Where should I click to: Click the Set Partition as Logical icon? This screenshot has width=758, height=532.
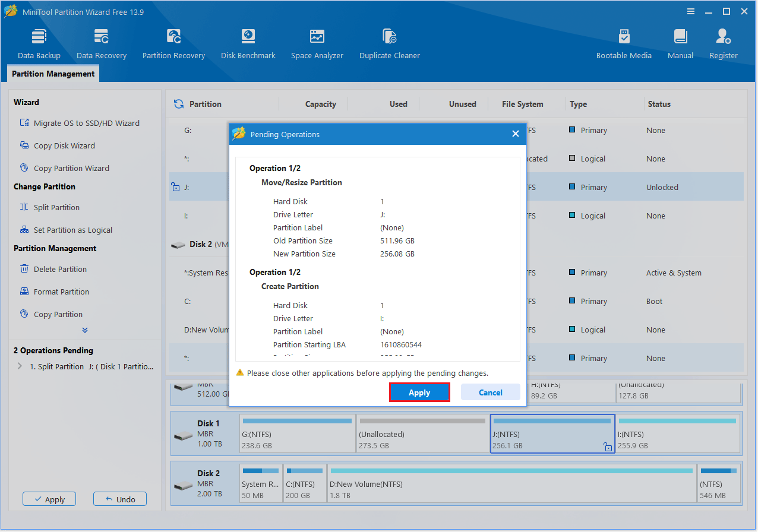tap(24, 230)
